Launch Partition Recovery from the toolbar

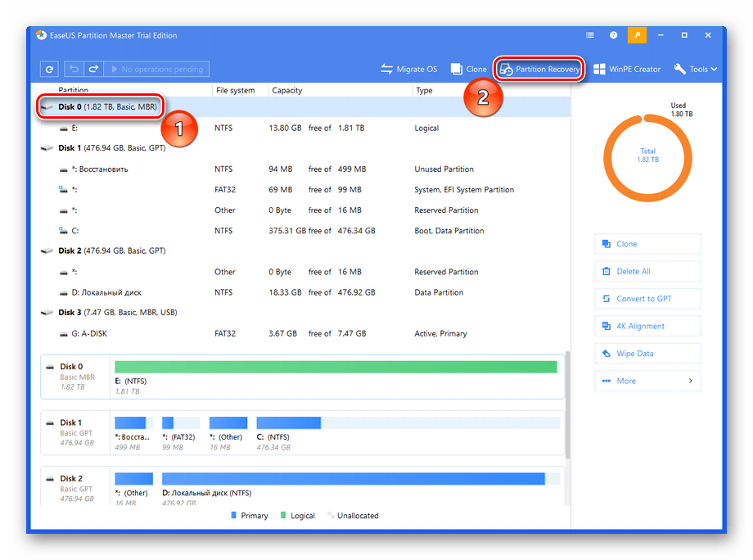pyautogui.click(x=539, y=70)
